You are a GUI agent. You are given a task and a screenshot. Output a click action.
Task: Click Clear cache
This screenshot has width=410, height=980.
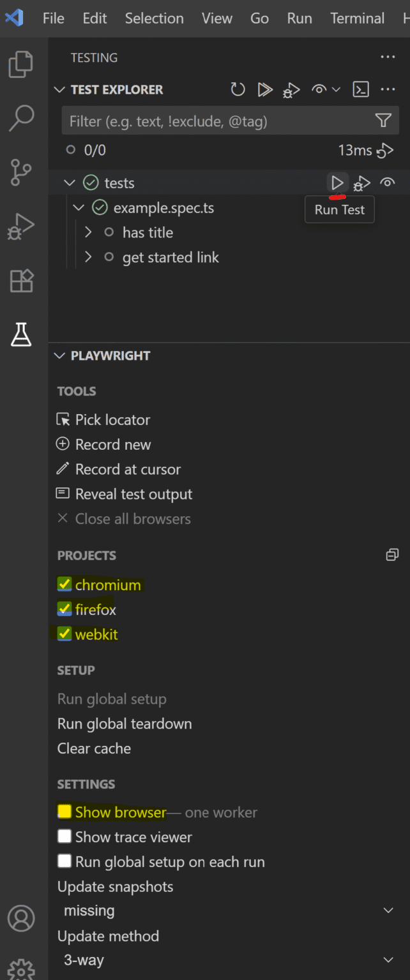94,748
